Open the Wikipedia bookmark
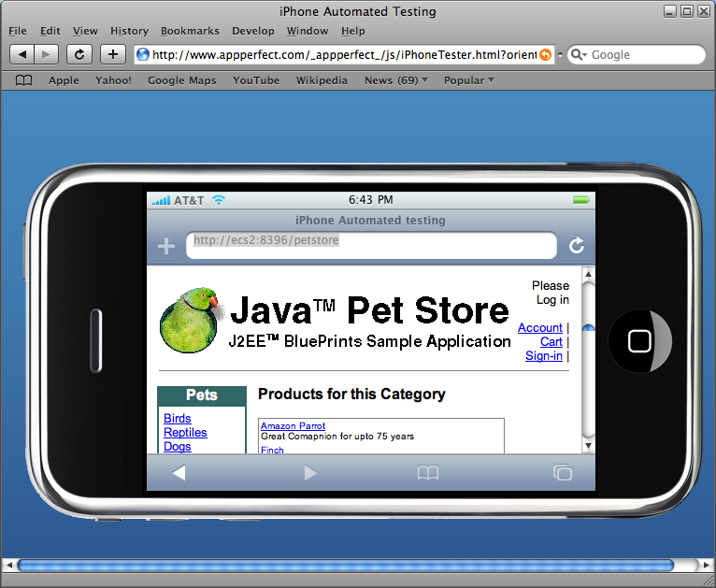The image size is (716, 588). point(322,80)
